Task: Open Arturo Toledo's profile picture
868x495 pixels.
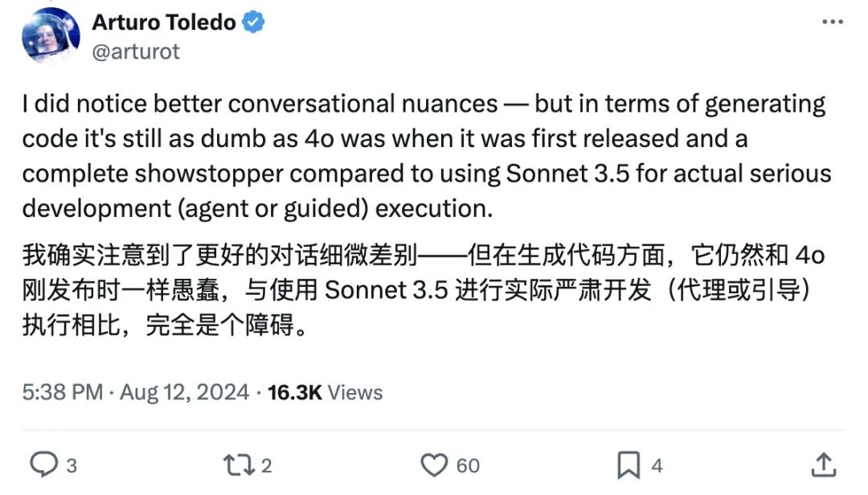Action: pos(51,35)
